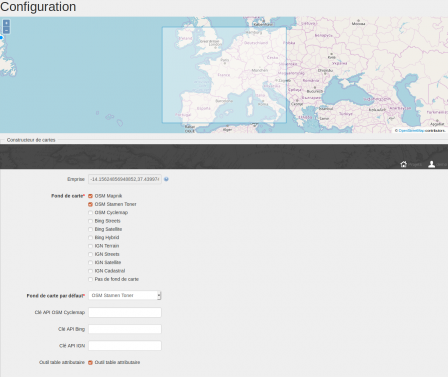Tick the Bing Satellite checkbox
This screenshot has width=448, height=377.
[x=90, y=229]
